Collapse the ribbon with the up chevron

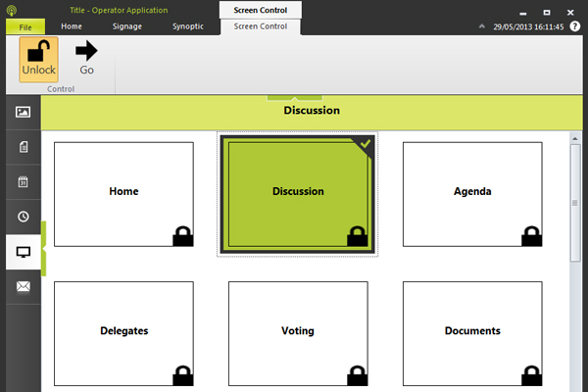tap(482, 26)
